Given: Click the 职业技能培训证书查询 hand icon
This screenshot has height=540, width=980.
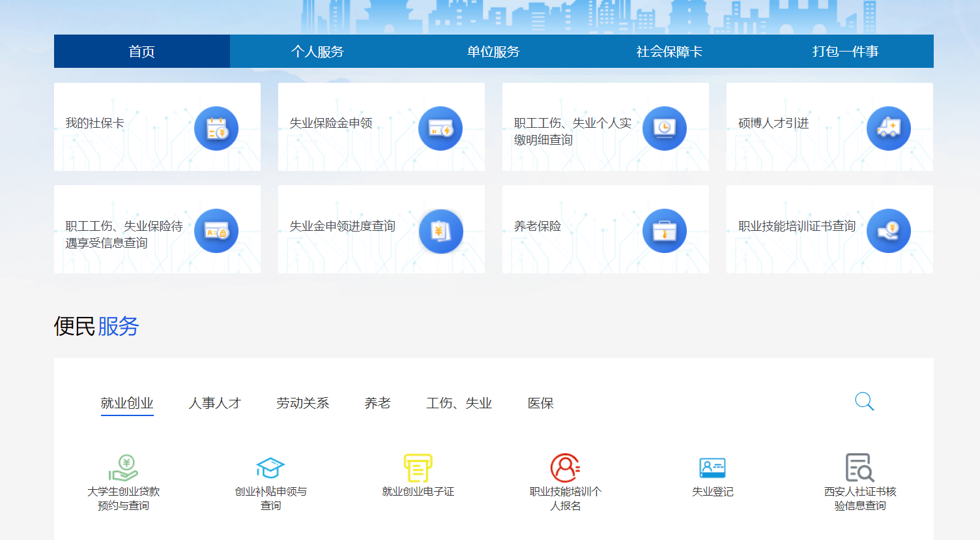Looking at the screenshot, I should tap(889, 231).
